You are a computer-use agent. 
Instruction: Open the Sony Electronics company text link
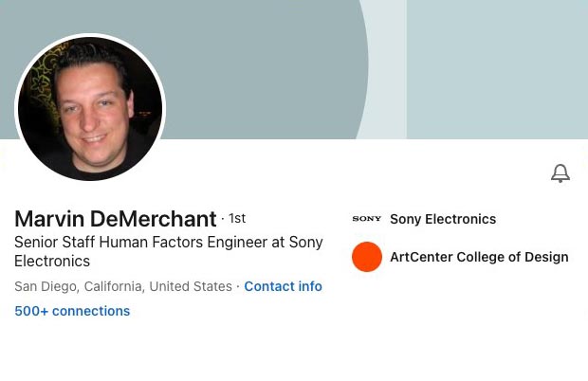[443, 219]
